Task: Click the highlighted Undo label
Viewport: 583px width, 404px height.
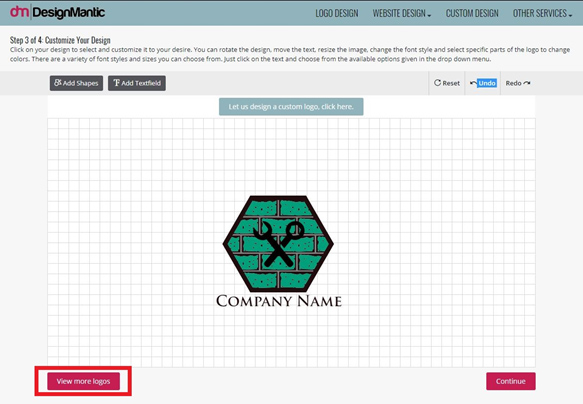Action: 487,83
